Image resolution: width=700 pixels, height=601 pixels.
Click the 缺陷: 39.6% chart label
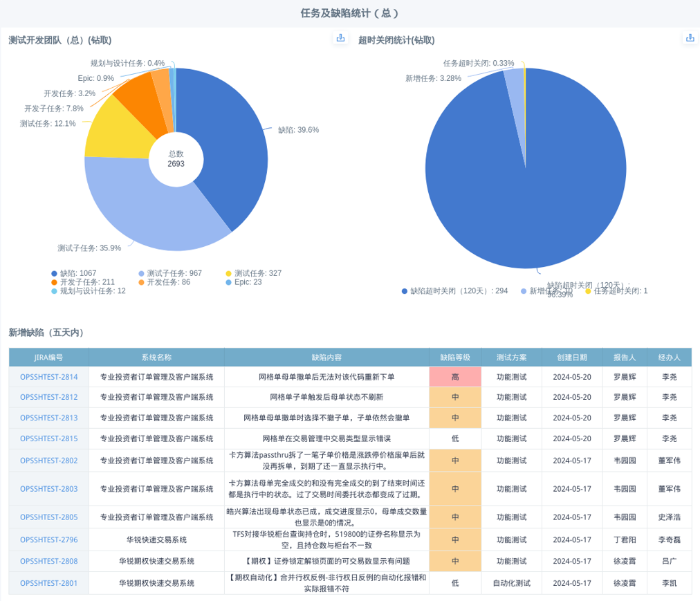tap(299, 130)
